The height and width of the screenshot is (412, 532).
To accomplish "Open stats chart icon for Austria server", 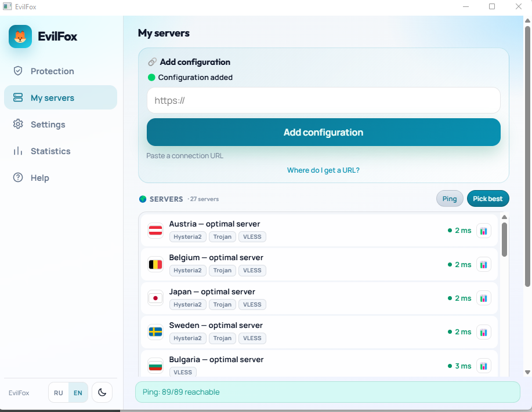I will click(484, 231).
